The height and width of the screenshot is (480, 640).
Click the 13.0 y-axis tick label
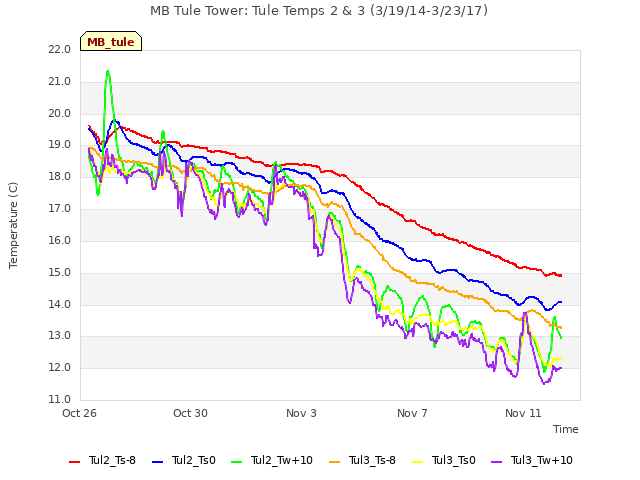(x=60, y=336)
